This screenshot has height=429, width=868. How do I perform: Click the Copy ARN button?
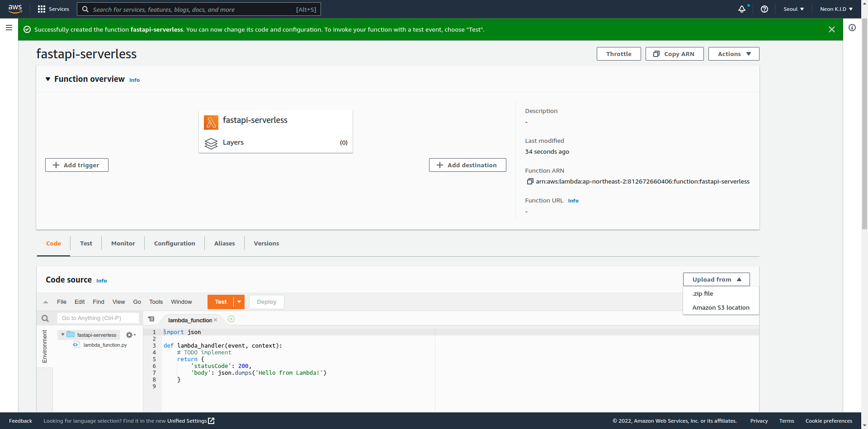[675, 54]
